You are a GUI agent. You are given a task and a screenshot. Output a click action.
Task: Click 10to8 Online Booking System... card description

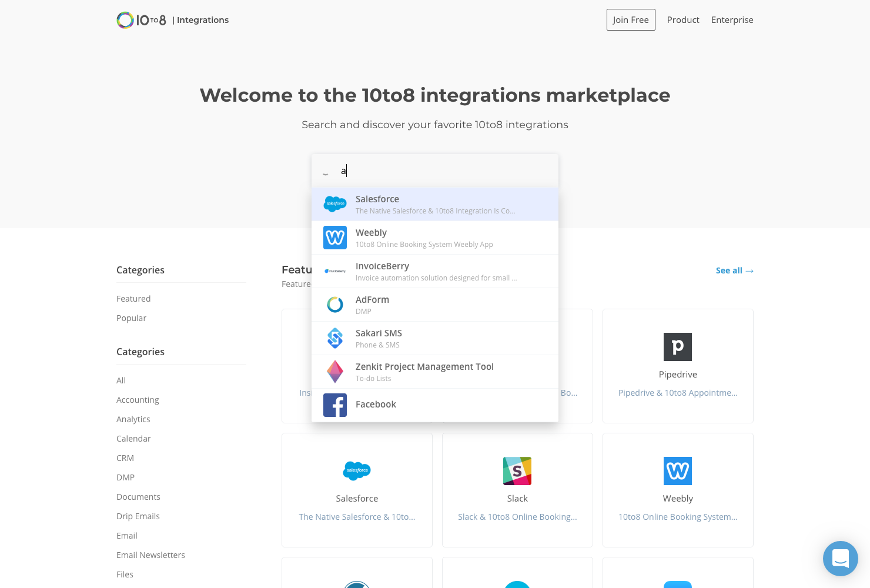pos(678,517)
